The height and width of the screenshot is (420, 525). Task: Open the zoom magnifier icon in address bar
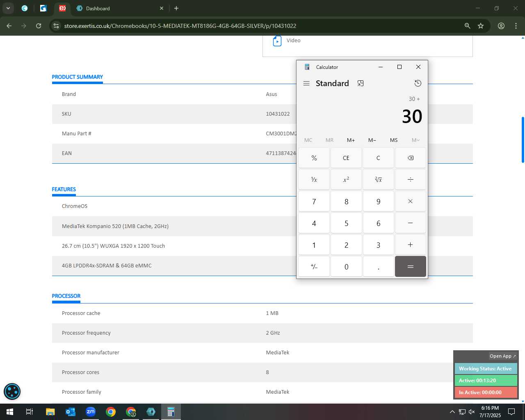(x=467, y=26)
